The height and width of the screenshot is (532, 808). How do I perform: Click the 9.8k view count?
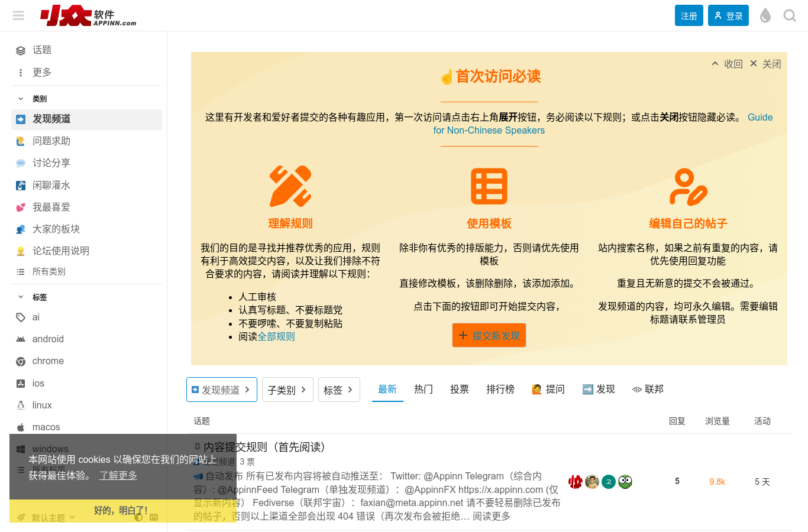click(717, 482)
